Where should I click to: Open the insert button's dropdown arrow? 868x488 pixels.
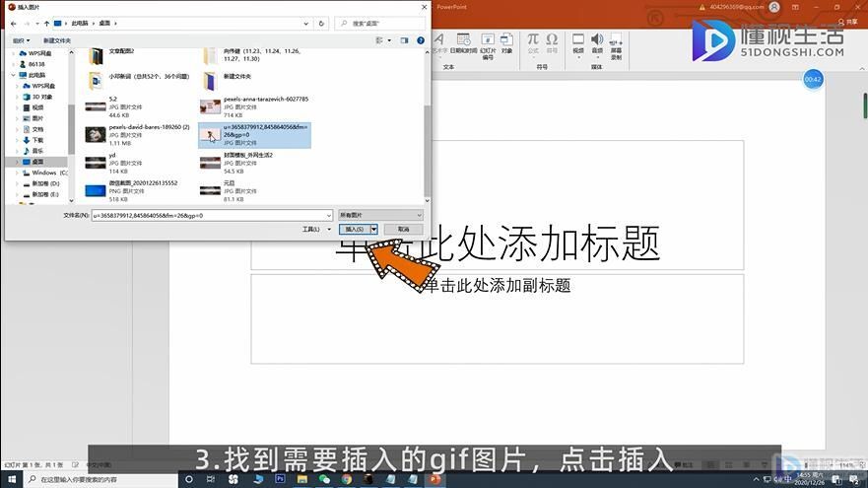coord(373,230)
